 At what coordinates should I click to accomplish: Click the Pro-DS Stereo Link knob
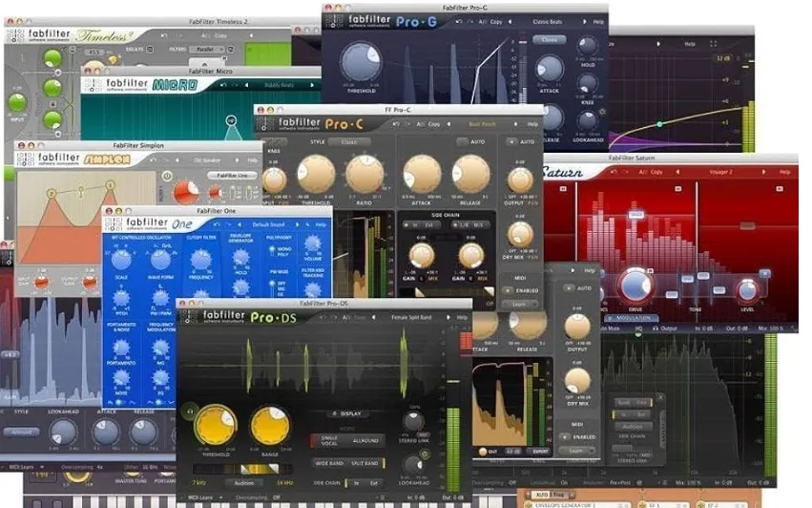tap(413, 423)
